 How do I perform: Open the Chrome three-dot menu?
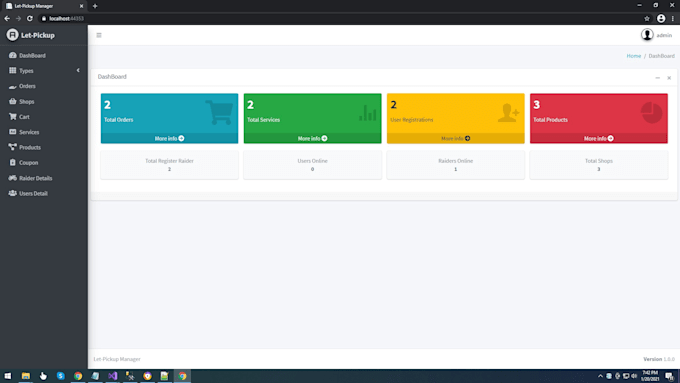coord(673,19)
